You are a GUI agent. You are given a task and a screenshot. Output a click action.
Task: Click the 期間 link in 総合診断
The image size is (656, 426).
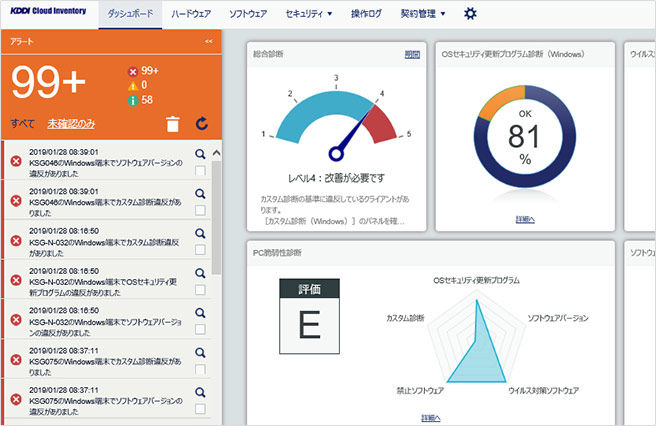tap(412, 54)
